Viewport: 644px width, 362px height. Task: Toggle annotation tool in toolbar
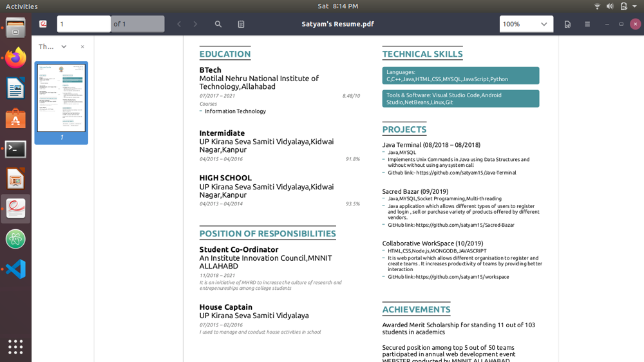(x=241, y=24)
